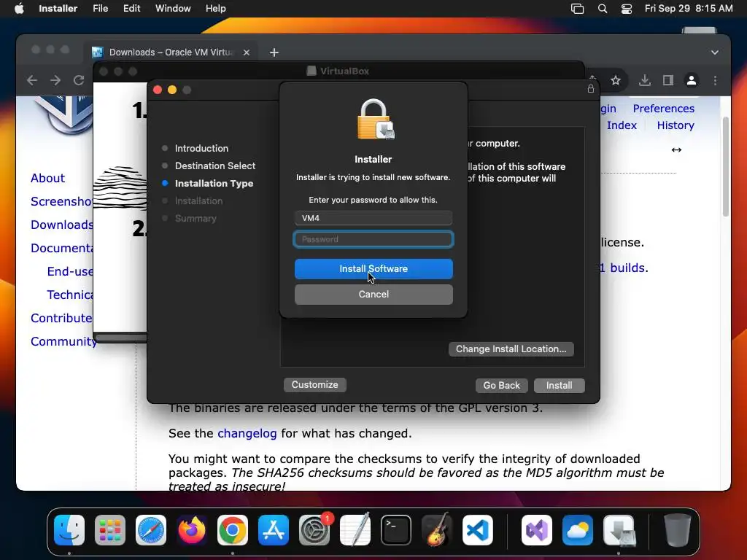Open the Apple menu
This screenshot has height=560, width=747.
[x=19, y=9]
